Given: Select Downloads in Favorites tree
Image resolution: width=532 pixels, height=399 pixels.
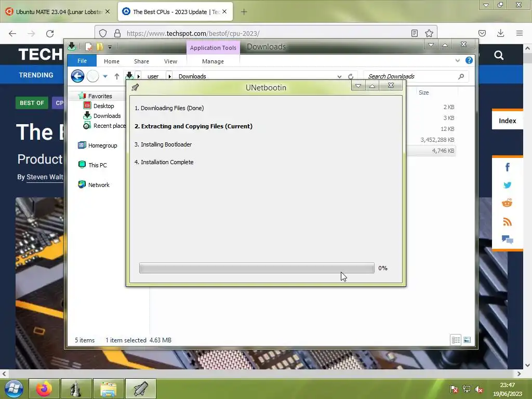Looking at the screenshot, I should [107, 116].
